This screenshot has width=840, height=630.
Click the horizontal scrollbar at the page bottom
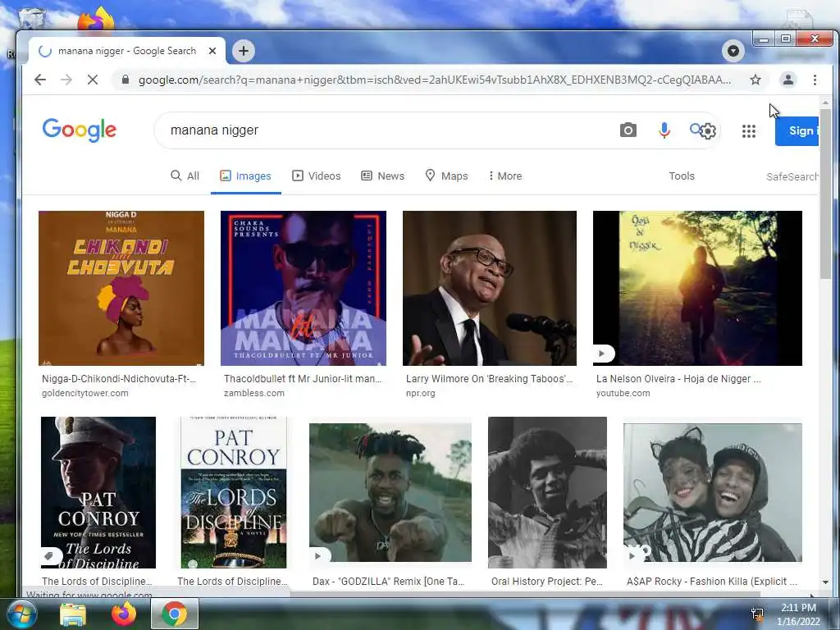(525, 594)
